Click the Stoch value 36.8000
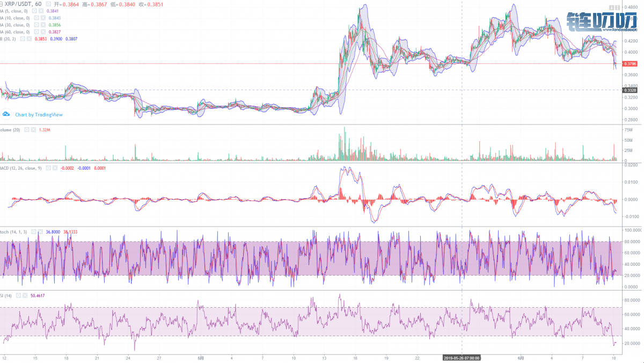The width and height of the screenshot is (644, 363). 54,232
